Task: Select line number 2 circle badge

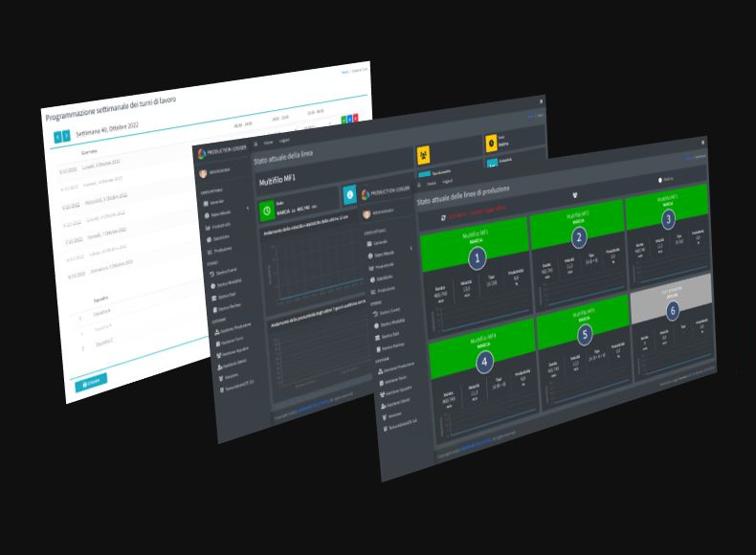Action: (x=578, y=237)
